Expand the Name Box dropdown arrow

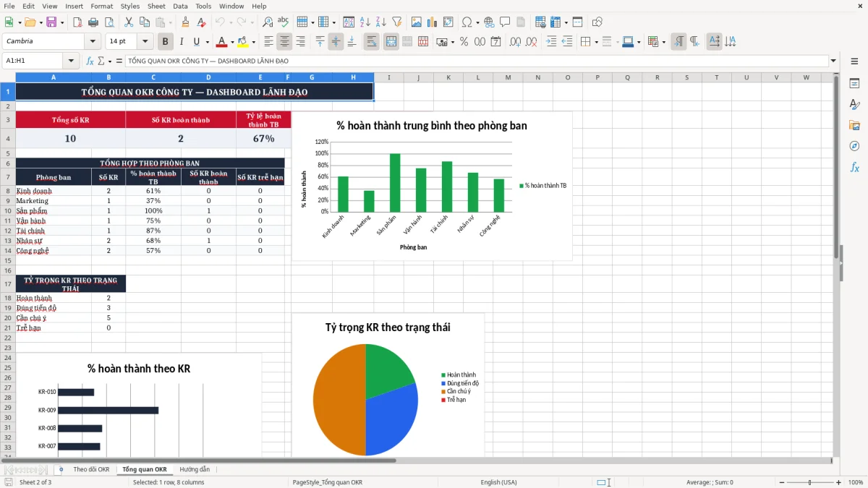click(x=71, y=61)
